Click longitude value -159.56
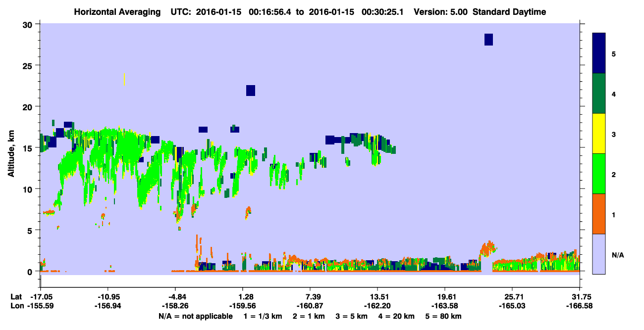 [x=242, y=306]
